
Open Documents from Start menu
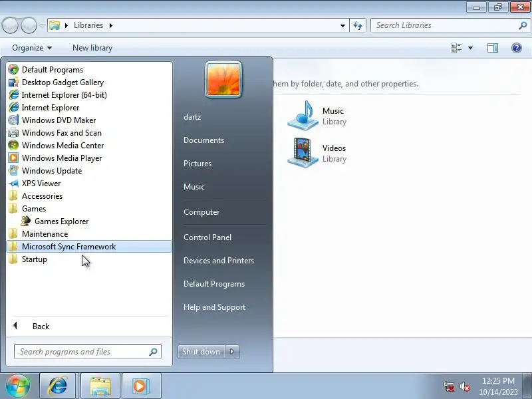click(204, 140)
